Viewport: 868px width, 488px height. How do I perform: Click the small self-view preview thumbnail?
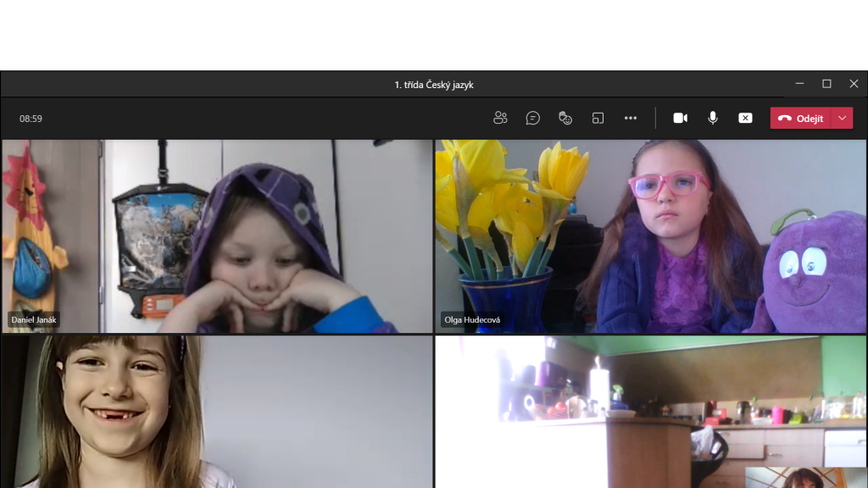click(x=805, y=478)
